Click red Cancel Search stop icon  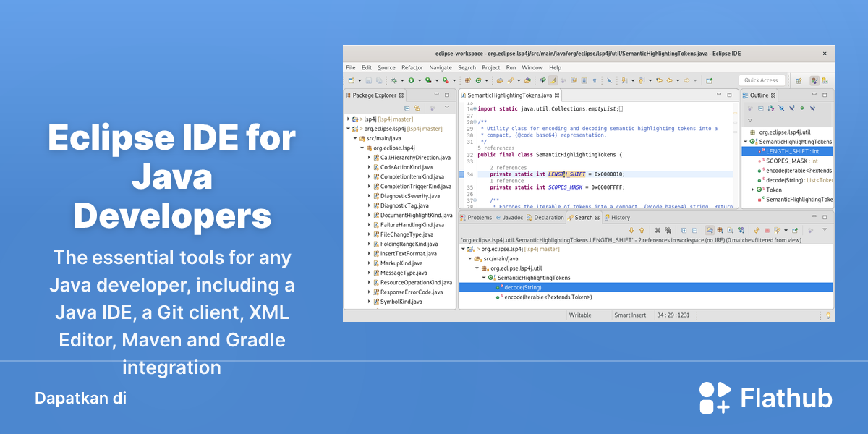[x=767, y=231]
